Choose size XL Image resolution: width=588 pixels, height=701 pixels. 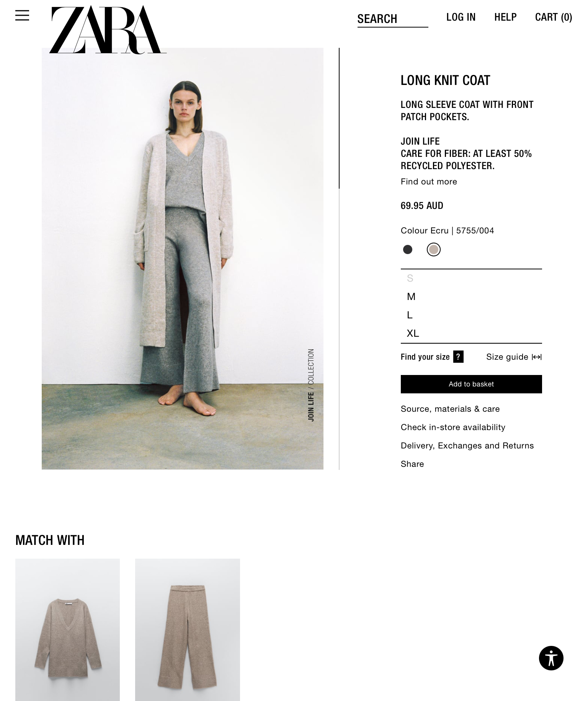click(x=471, y=333)
